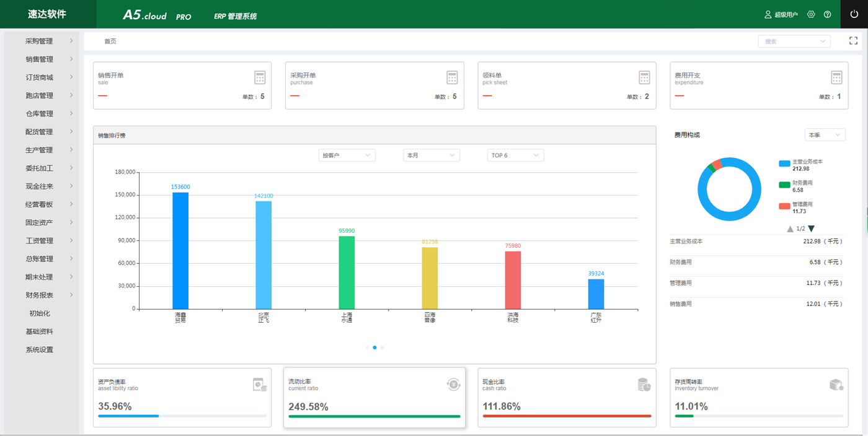868x436 pixels.
Task: Open the 按客户 dropdown
Action: pos(347,155)
